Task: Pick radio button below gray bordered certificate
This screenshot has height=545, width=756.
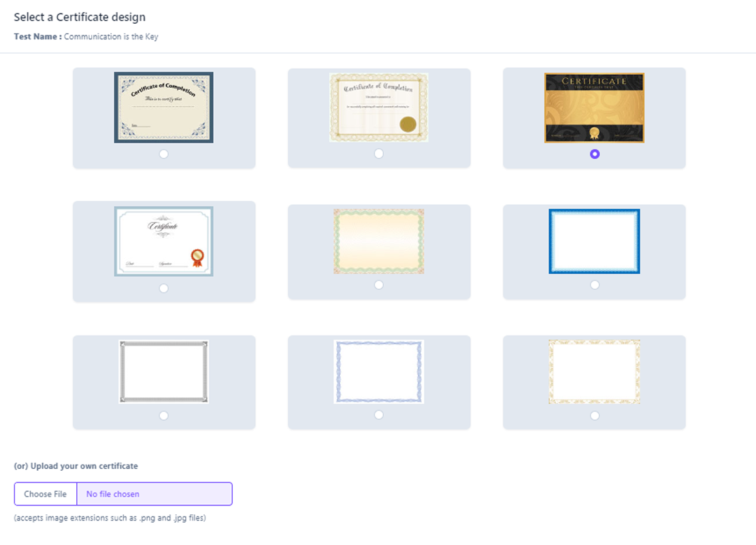Action: 163,416
